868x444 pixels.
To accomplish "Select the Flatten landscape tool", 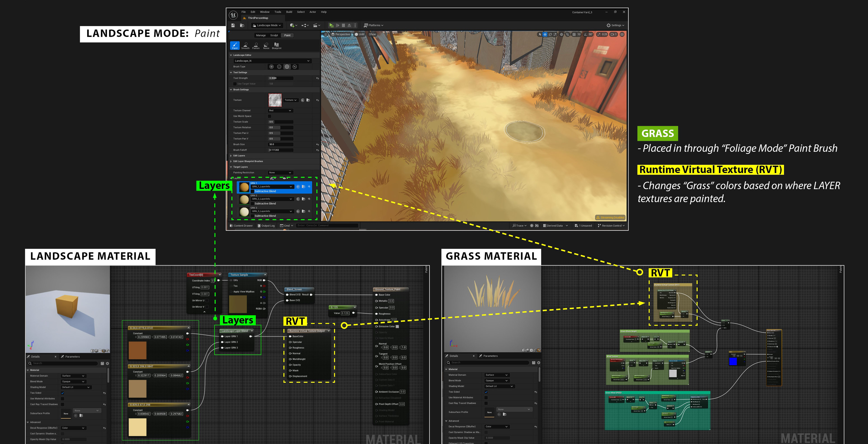I will [256, 45].
